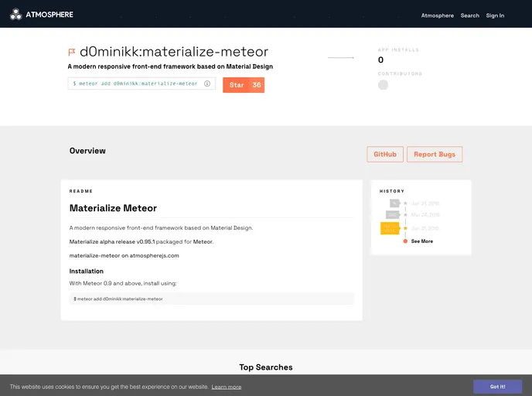Image resolution: width=532 pixels, height=396 pixels.
Task: Click the d0minikk:materialize-meteor package title
Action: click(174, 52)
